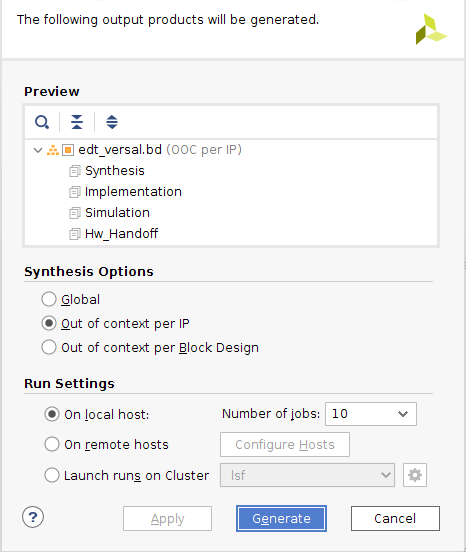
Task: Click the search icon in Preview toolbar
Action: coord(42,122)
